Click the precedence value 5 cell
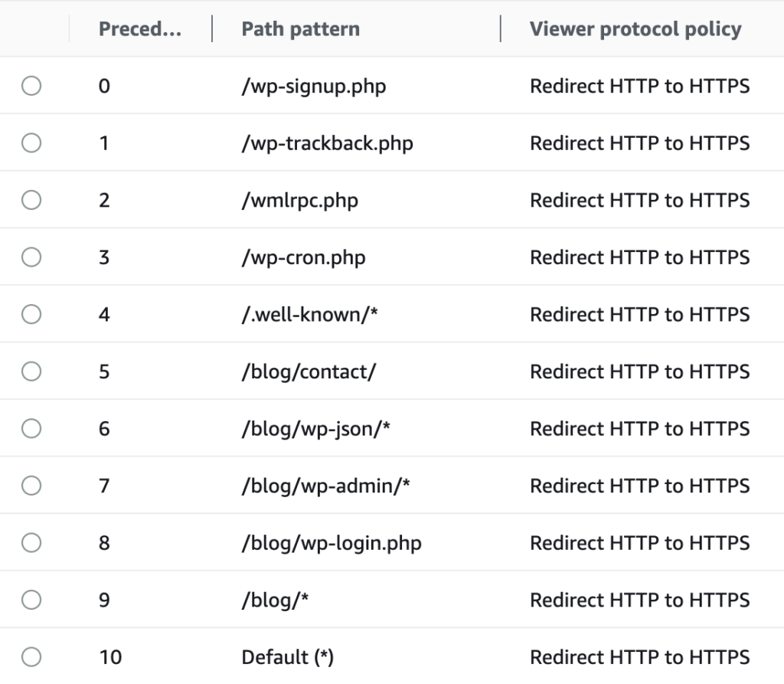This screenshot has width=784, height=684. 104,371
